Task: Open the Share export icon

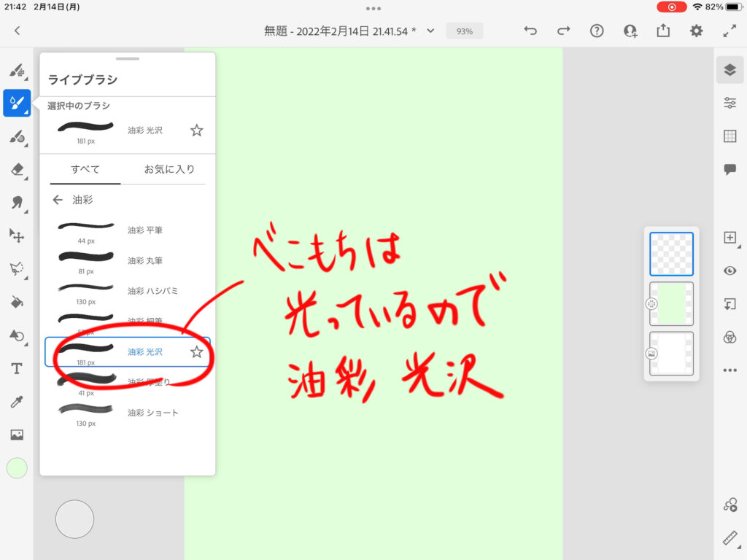Action: coord(663,31)
